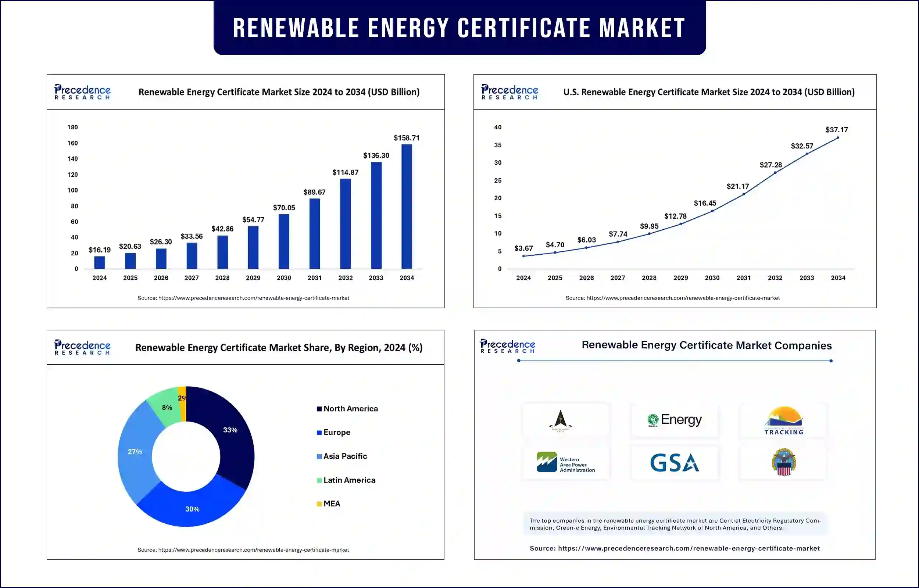This screenshot has width=919, height=588.
Task: Click the 2033 bar labeled $136.30
Action: 376,215
